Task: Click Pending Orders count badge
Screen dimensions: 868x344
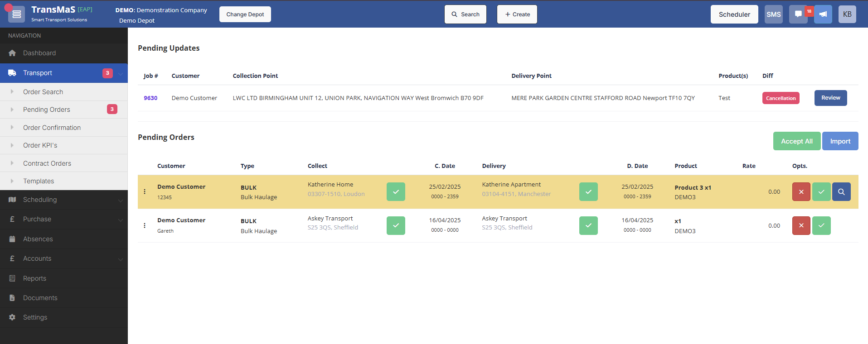Action: click(112, 109)
